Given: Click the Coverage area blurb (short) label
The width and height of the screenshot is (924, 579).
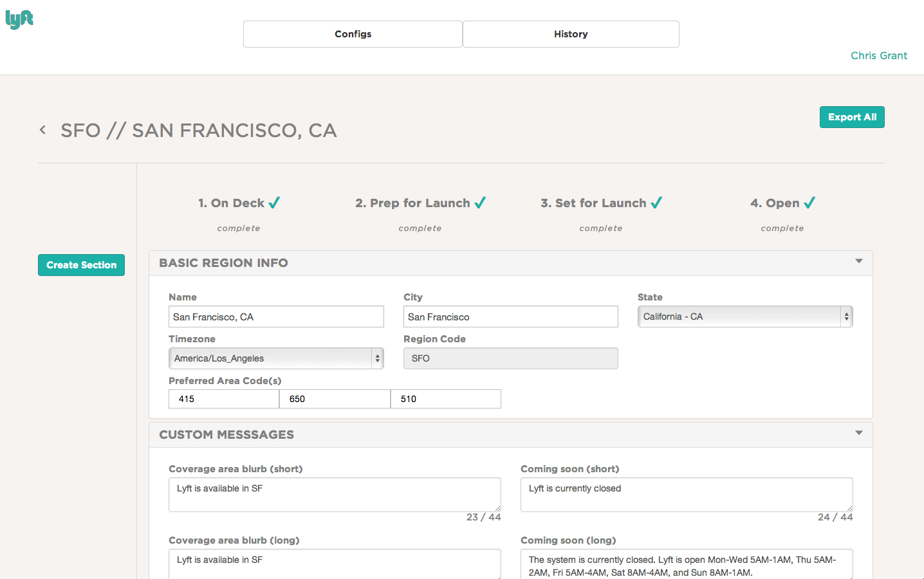Looking at the screenshot, I should 236,469.
